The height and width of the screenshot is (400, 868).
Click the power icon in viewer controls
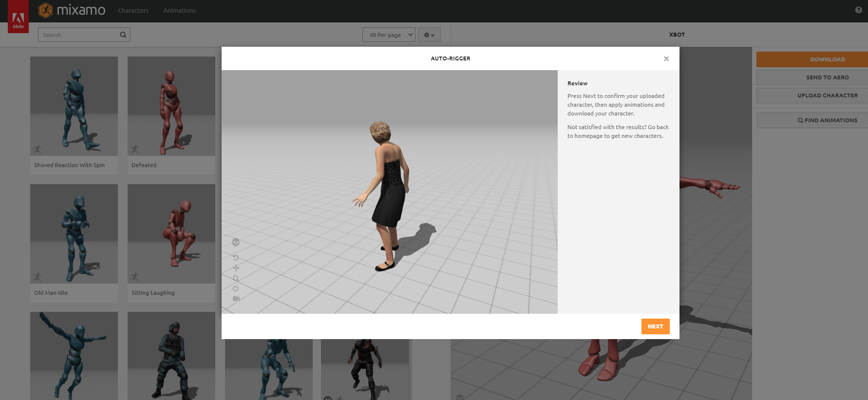(x=236, y=288)
